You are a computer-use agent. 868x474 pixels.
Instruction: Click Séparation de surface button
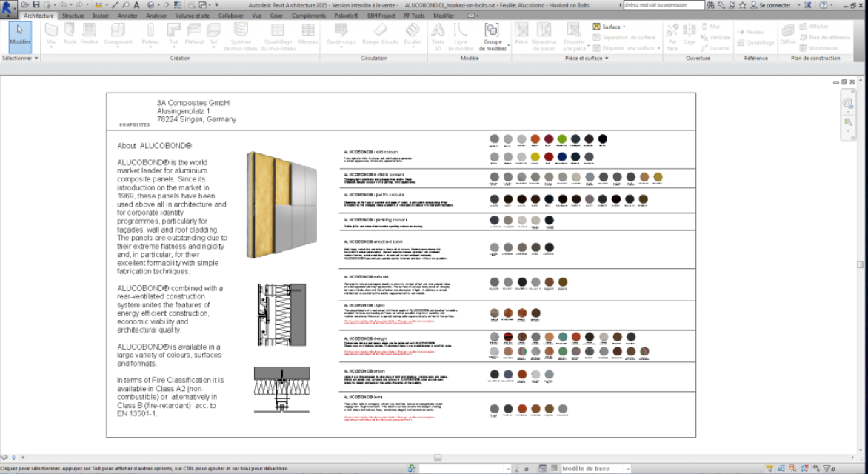tap(624, 38)
